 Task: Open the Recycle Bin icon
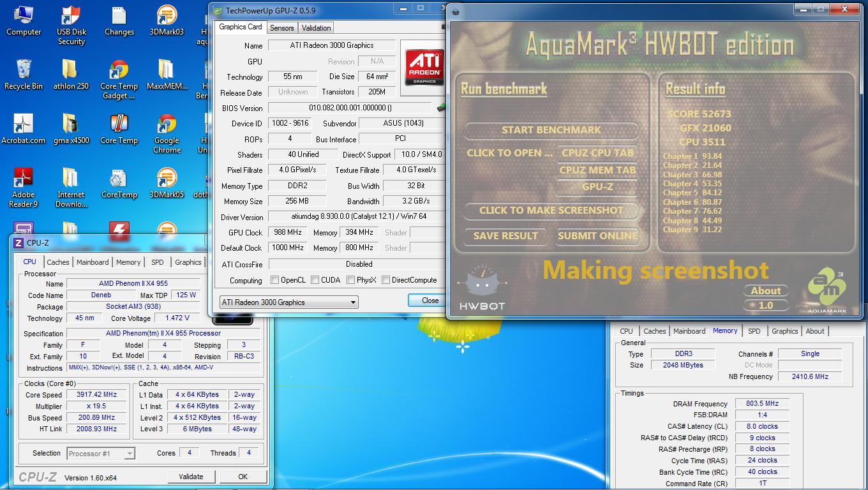tap(24, 75)
